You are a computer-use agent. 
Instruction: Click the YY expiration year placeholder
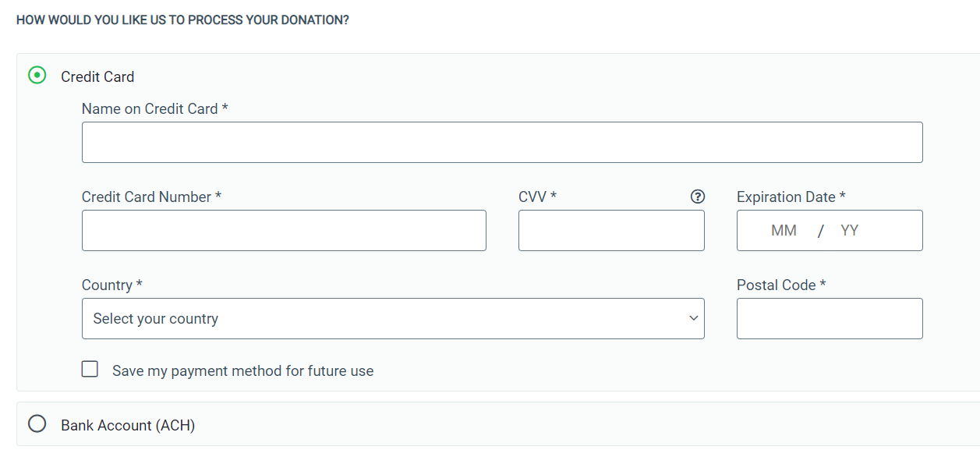pos(850,231)
